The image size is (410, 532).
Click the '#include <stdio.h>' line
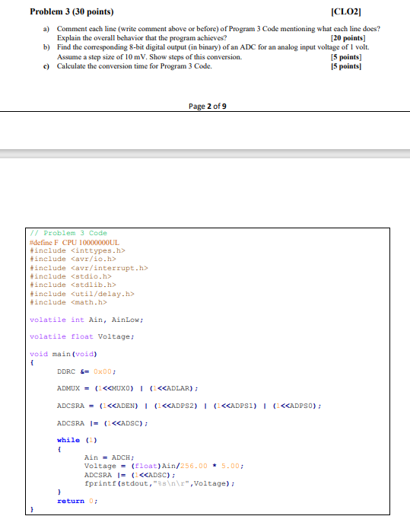pyautogui.click(x=71, y=276)
